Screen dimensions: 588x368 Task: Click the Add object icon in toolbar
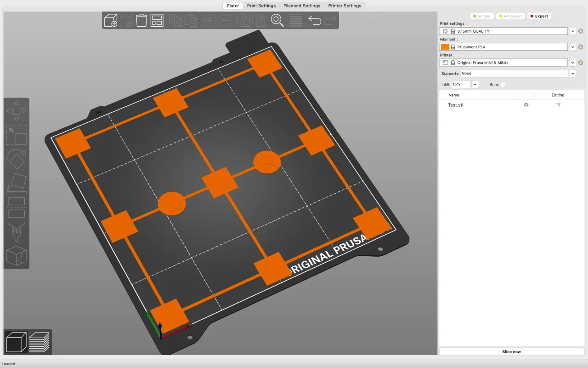pyautogui.click(x=111, y=20)
